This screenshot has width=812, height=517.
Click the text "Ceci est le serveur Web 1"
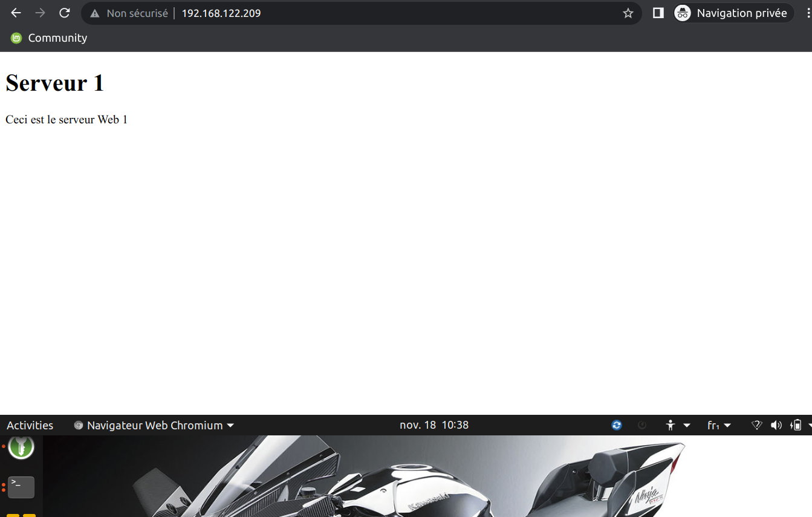point(67,120)
